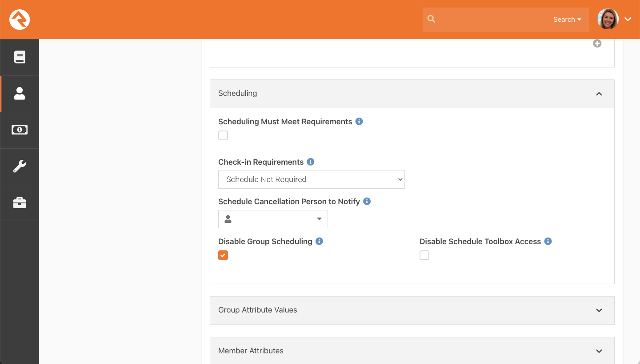
Task: Select the briefcase icon in the sidebar
Action: (x=19, y=203)
